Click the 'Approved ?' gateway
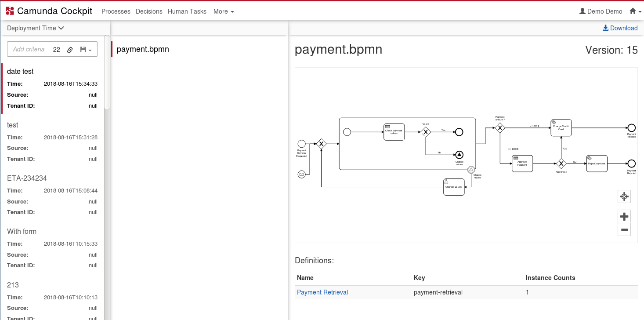Image resolution: width=644 pixels, height=320 pixels. pyautogui.click(x=561, y=164)
